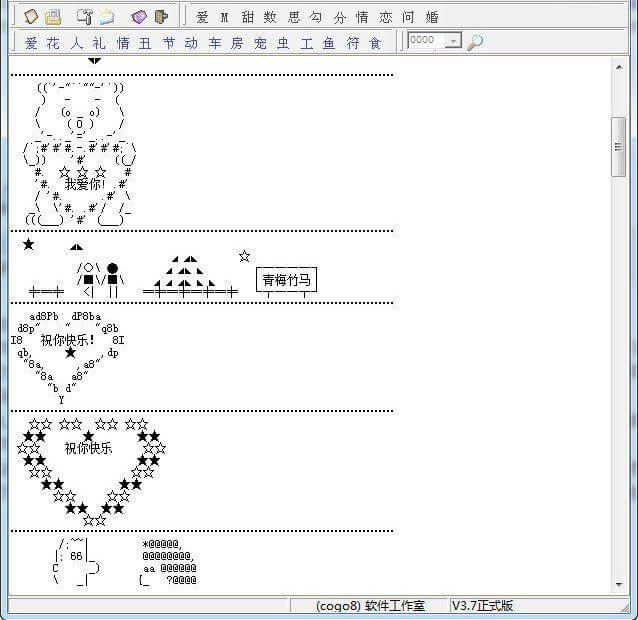This screenshot has width=638, height=620.
Task: Click the magnifier search icon
Action: [x=474, y=41]
